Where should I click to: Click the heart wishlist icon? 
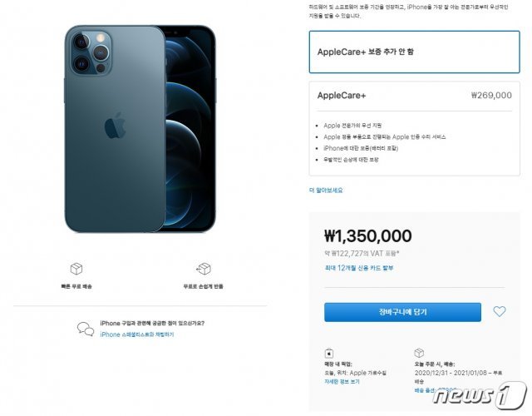(x=499, y=312)
